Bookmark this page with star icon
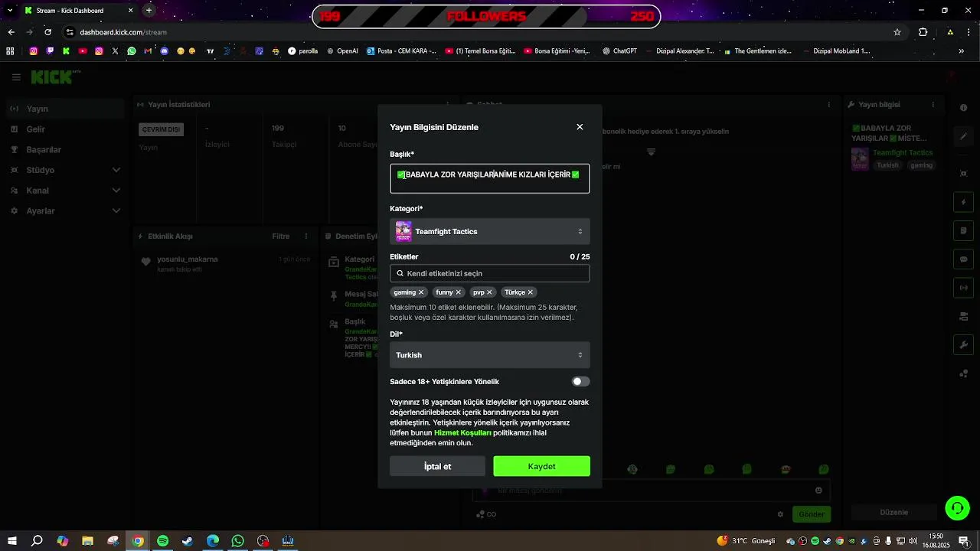 click(897, 32)
